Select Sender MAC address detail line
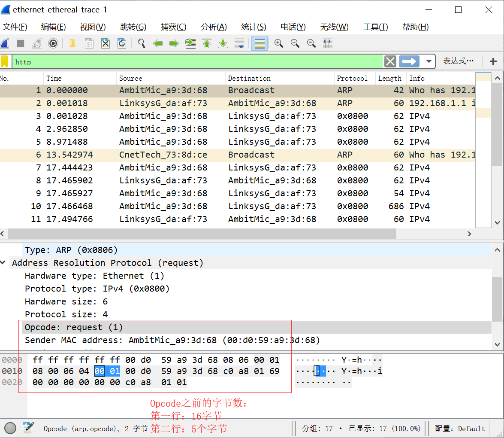 [x=172, y=340]
